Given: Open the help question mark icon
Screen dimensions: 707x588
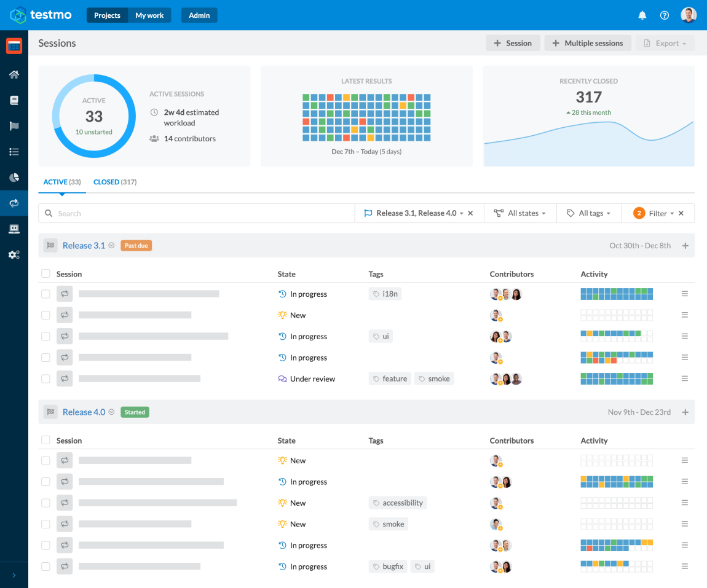Looking at the screenshot, I should tap(664, 15).
